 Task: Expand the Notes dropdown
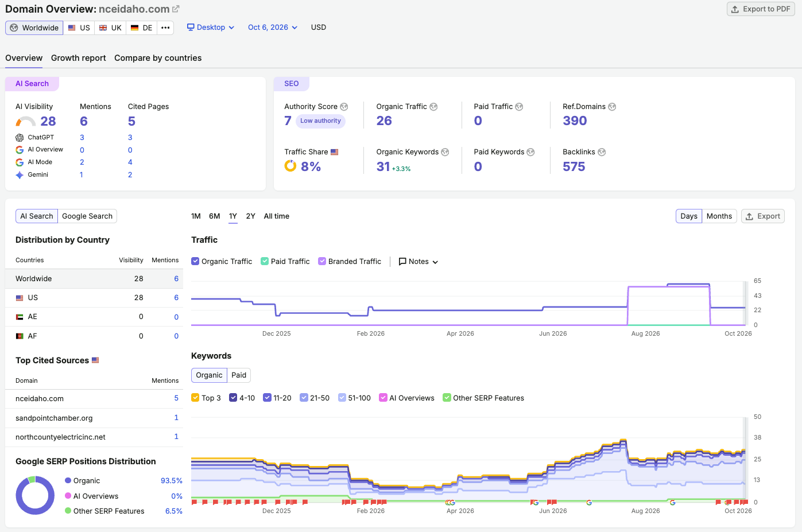click(x=419, y=262)
